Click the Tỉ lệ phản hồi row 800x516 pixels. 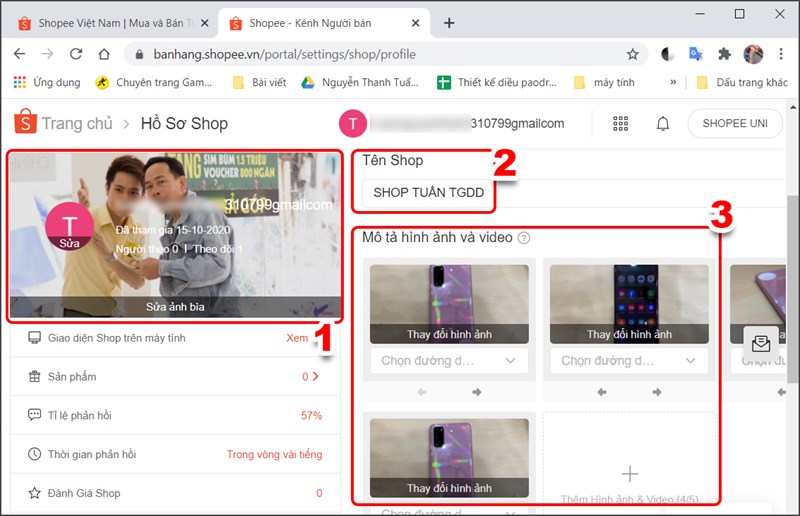[175, 415]
